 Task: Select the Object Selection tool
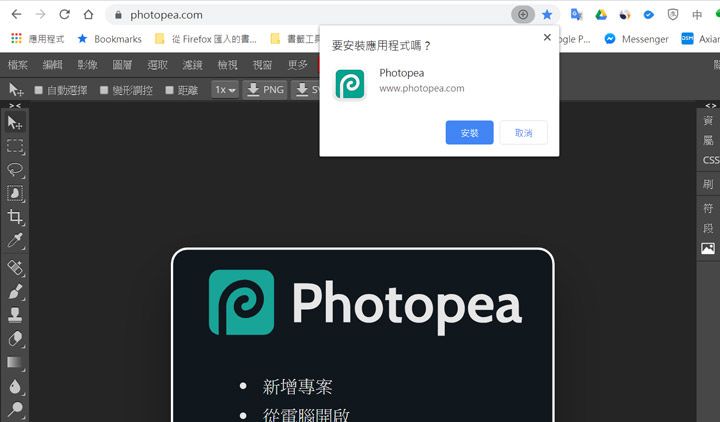[15, 193]
